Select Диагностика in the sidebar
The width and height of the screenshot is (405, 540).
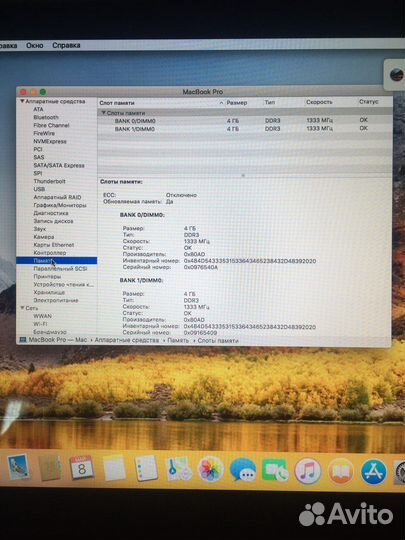[x=51, y=213]
